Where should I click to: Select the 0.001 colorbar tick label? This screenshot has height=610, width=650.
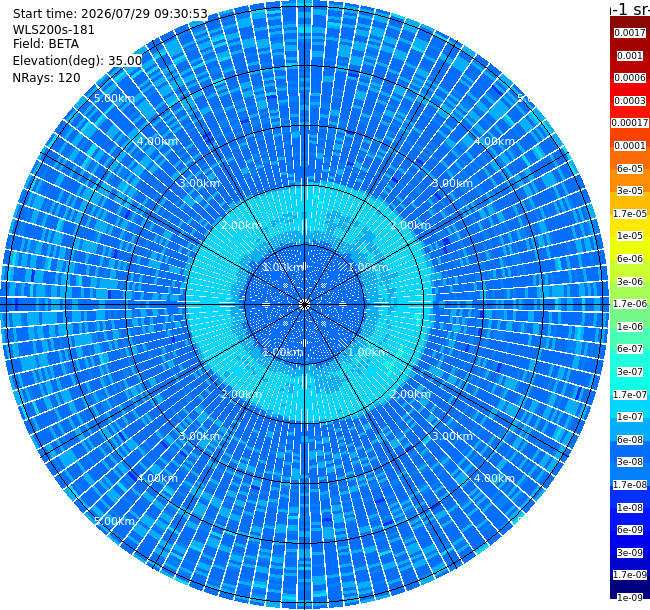[630, 56]
